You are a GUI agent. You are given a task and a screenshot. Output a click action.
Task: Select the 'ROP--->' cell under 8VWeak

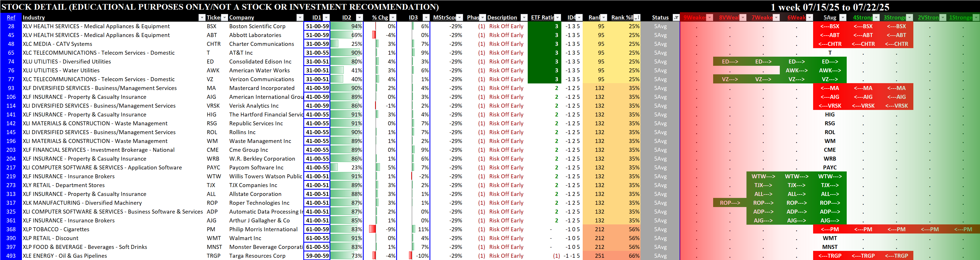pyautogui.click(x=730, y=203)
